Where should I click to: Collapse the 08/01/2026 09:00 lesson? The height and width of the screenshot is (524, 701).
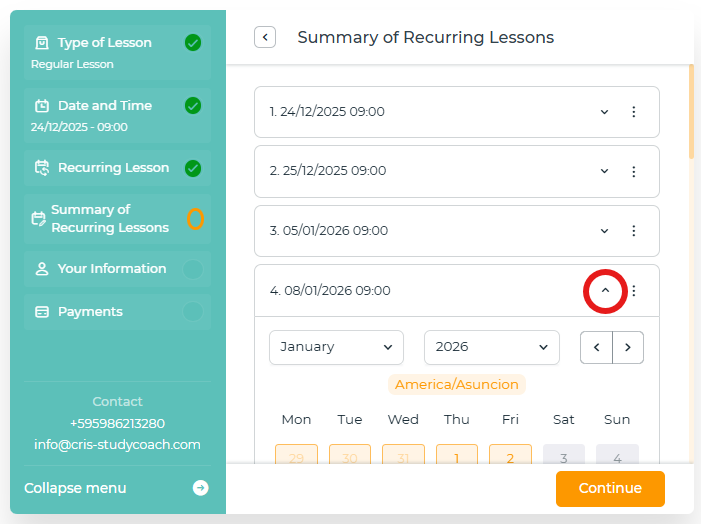pyautogui.click(x=605, y=291)
